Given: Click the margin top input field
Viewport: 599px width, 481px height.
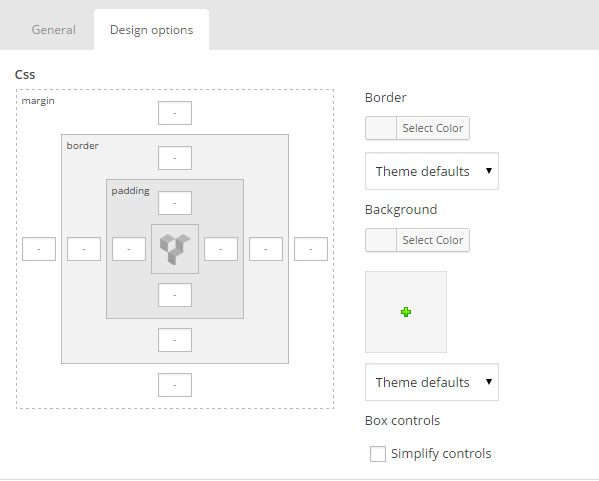Looking at the screenshot, I should point(175,113).
